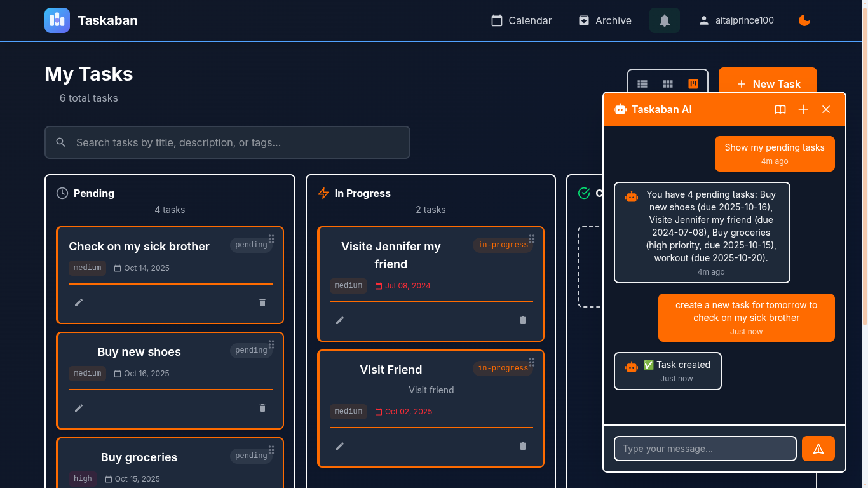This screenshot has width=868, height=488.
Task: Switch to grid view
Action: click(668, 84)
